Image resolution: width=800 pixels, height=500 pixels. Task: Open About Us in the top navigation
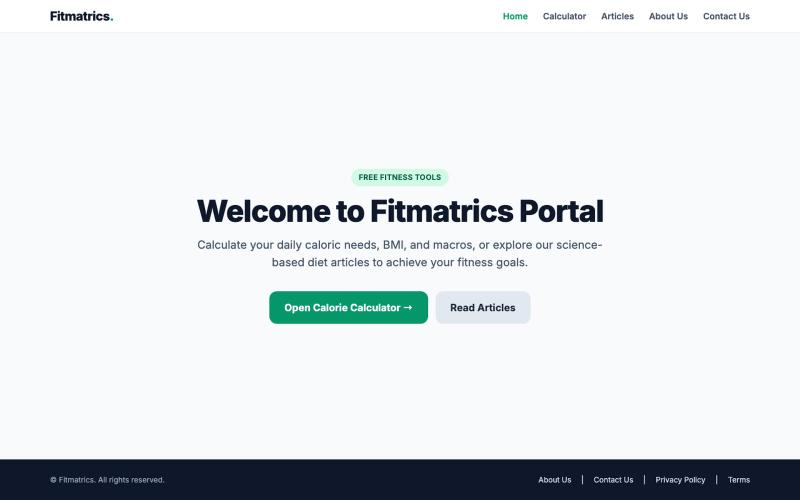[668, 16]
